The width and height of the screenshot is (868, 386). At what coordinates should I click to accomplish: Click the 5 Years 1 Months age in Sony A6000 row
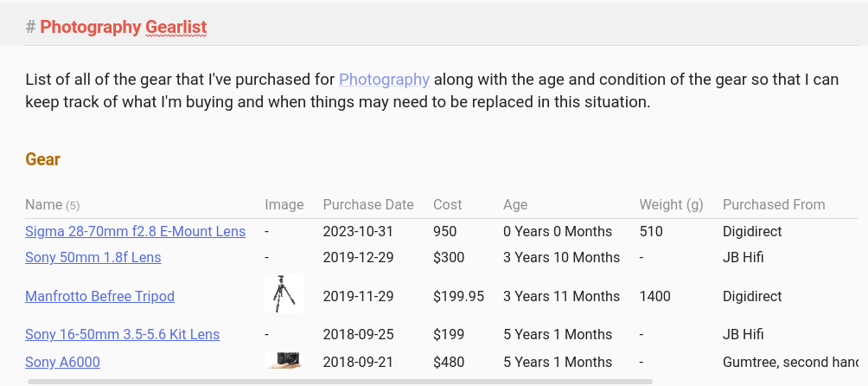tap(558, 362)
